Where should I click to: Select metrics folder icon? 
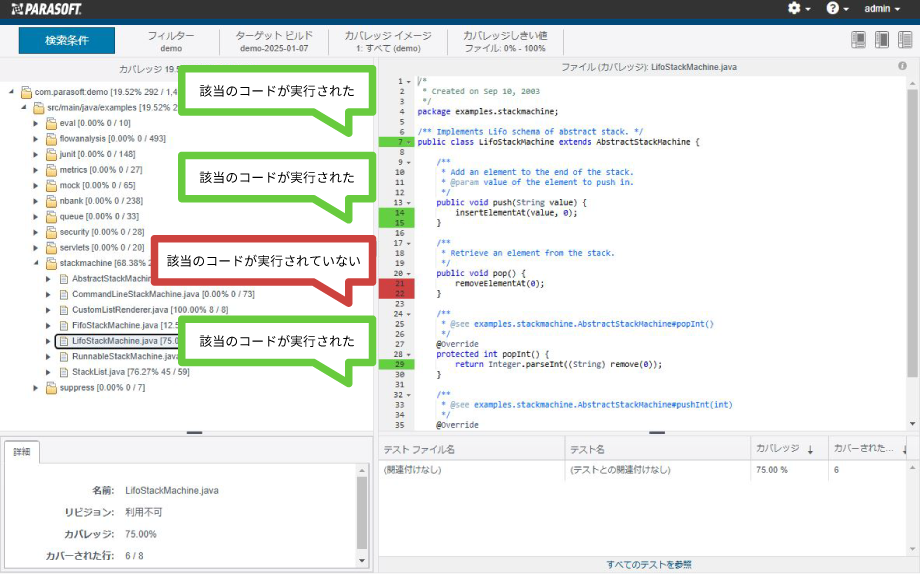point(52,170)
